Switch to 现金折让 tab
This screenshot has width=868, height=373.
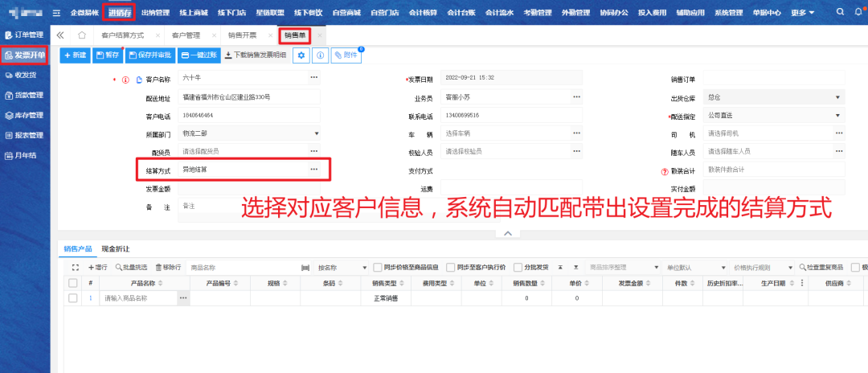(x=115, y=249)
